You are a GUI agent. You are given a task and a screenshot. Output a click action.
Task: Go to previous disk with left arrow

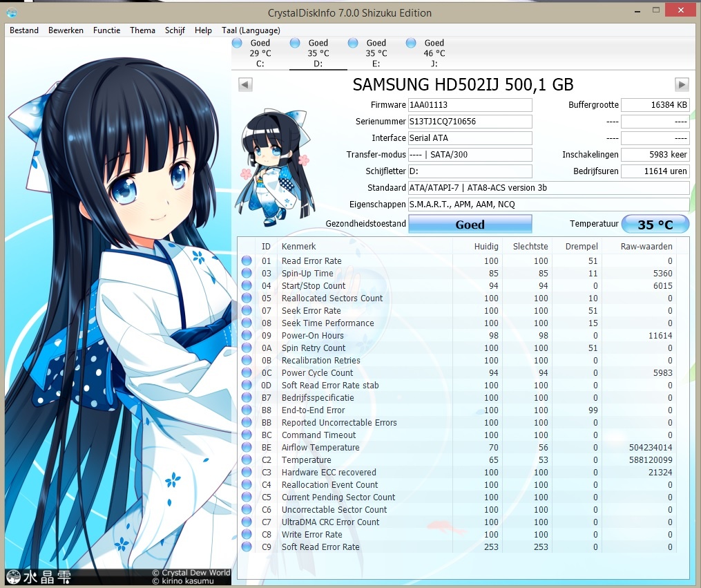[245, 84]
